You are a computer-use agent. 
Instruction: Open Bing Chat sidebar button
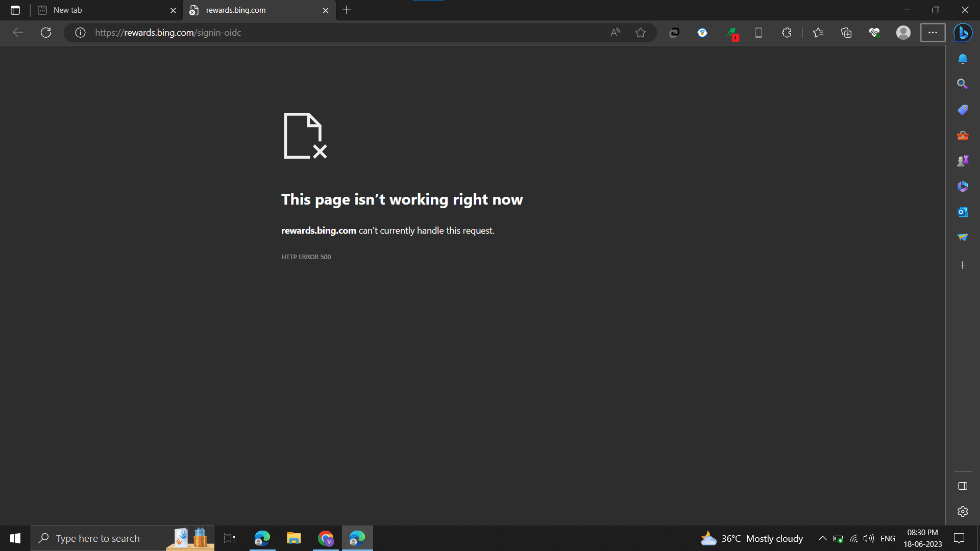point(963,33)
